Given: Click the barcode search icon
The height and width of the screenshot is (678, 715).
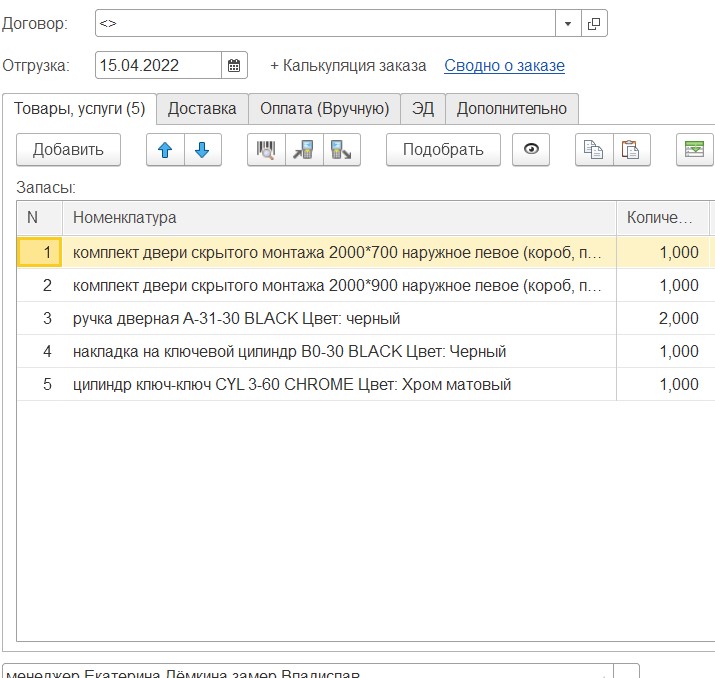Looking at the screenshot, I should pos(266,150).
